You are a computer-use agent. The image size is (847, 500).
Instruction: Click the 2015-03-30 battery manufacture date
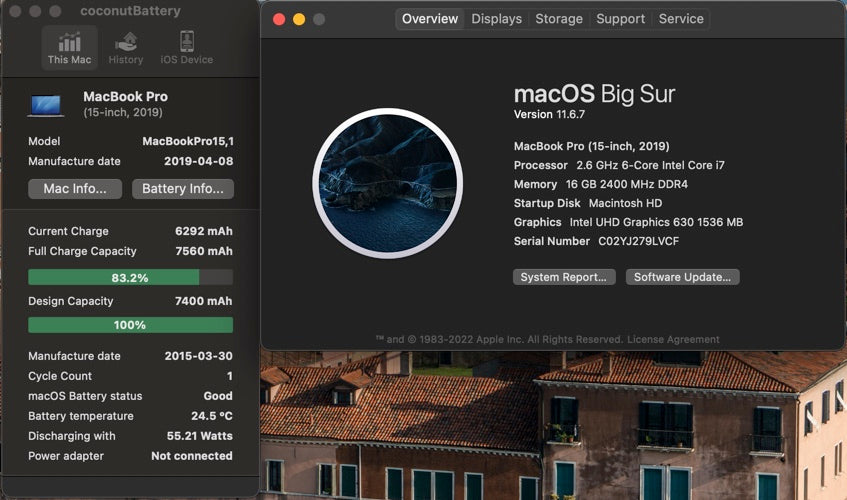point(198,356)
